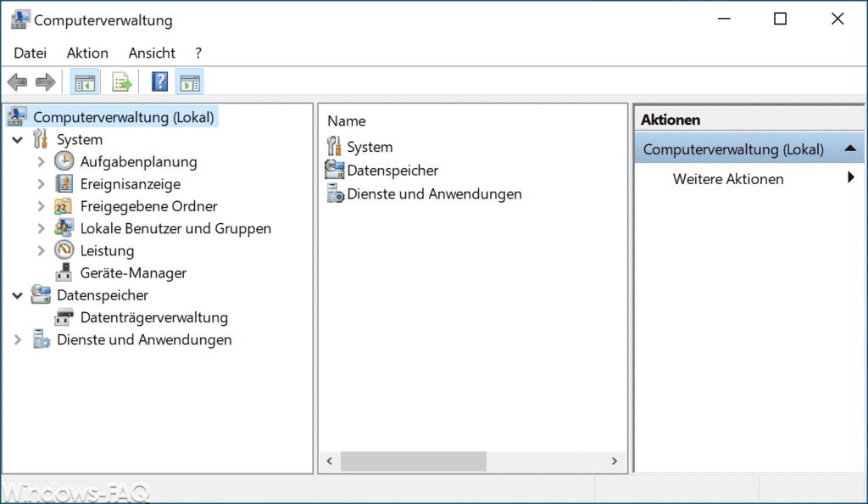
Task: Minimize the Computerverwaltung window
Action: pyautogui.click(x=724, y=19)
